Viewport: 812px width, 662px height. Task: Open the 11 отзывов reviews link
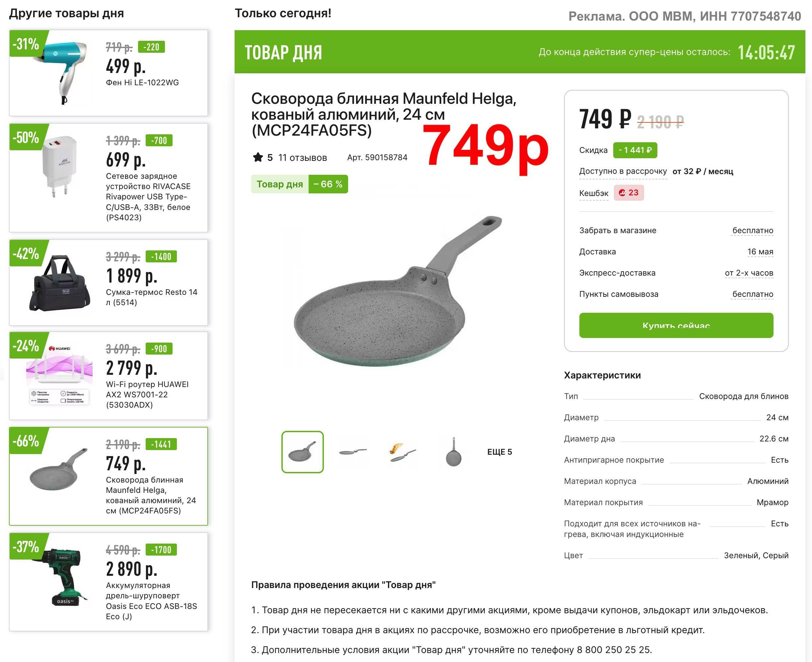pyautogui.click(x=303, y=158)
